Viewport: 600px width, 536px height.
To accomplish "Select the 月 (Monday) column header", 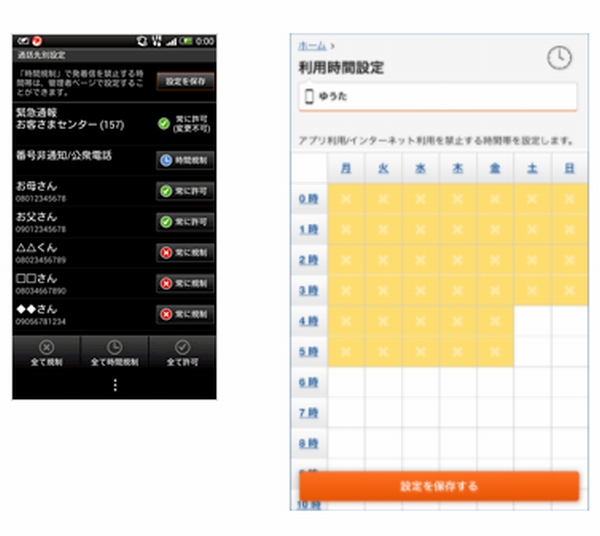I will 346,169.
